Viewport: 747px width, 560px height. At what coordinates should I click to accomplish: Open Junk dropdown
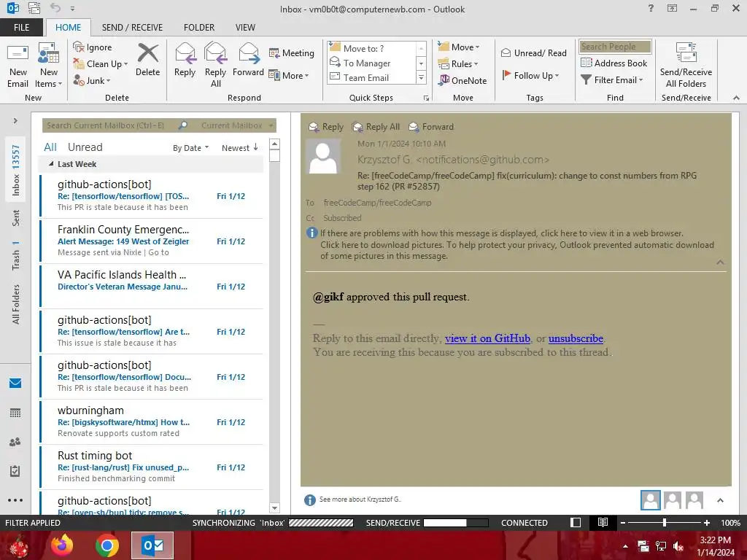pos(92,80)
